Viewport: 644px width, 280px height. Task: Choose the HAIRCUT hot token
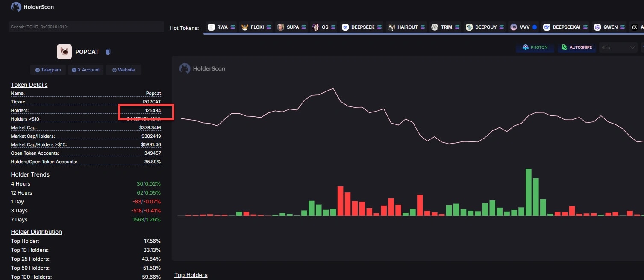coord(407,27)
